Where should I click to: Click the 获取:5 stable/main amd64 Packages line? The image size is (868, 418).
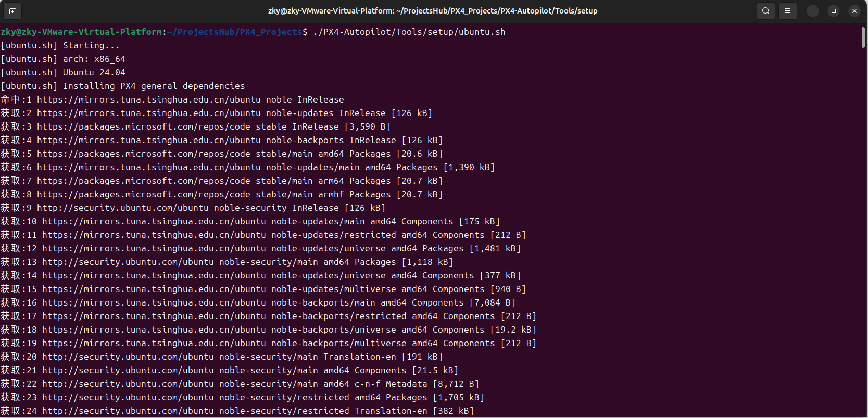[x=222, y=154]
